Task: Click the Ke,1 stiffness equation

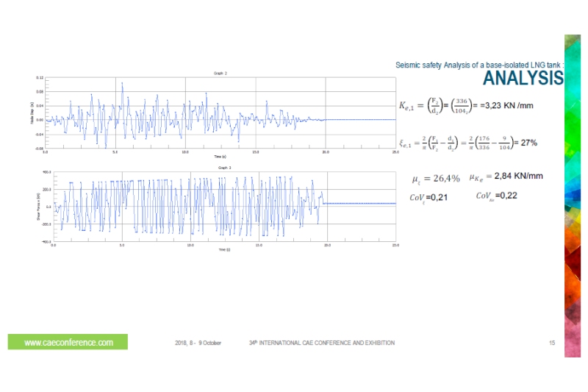Action: pos(465,104)
